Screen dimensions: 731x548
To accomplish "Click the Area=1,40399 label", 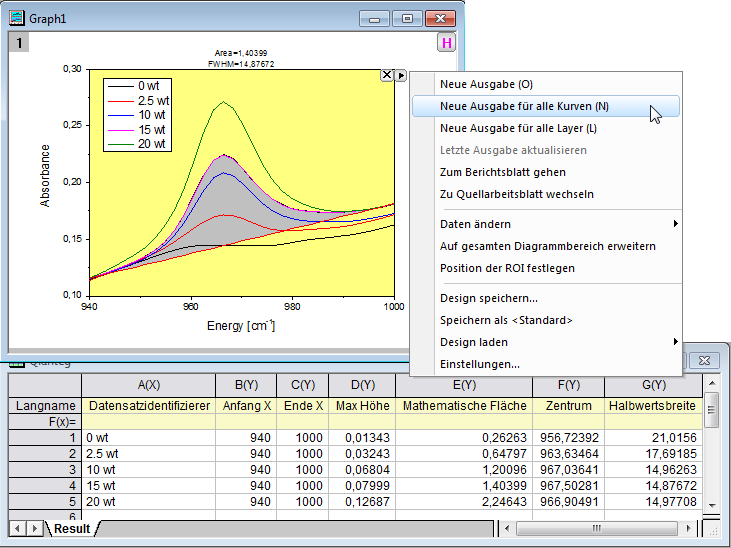I will point(241,53).
